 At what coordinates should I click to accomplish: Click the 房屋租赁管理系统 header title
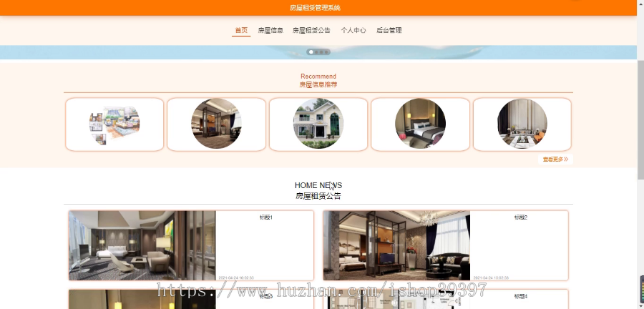[315, 8]
